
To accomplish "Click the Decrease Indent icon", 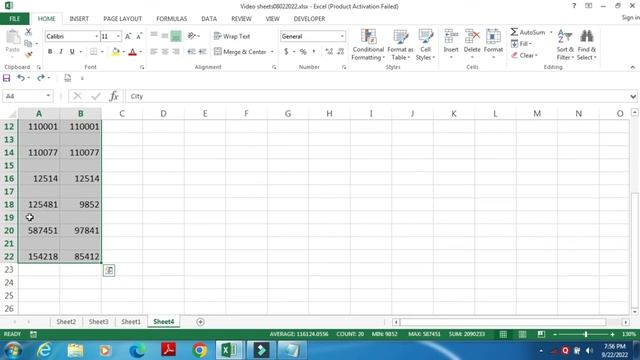I will click(x=191, y=51).
